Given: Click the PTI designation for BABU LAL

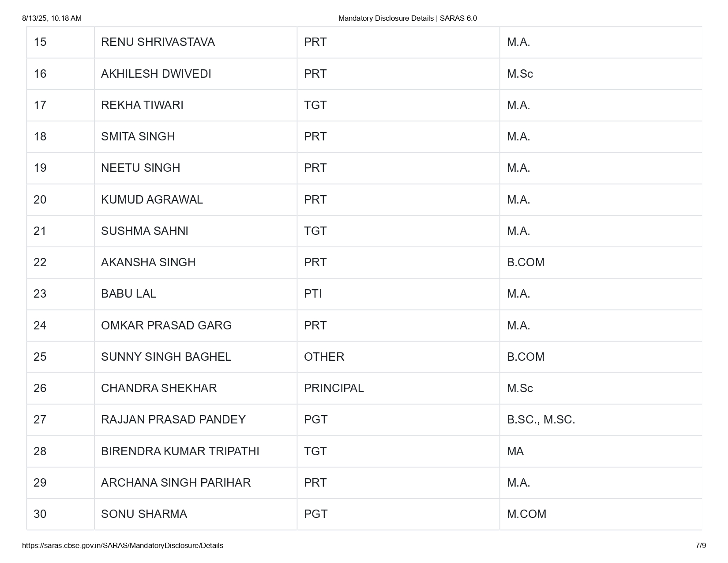Looking at the screenshot, I should (313, 294).
